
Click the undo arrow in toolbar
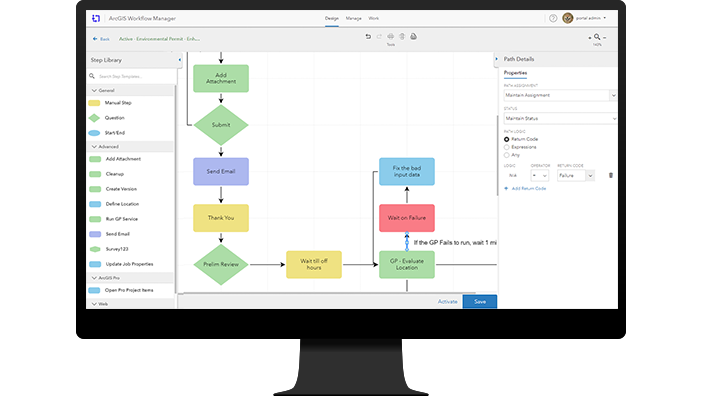pos(368,37)
